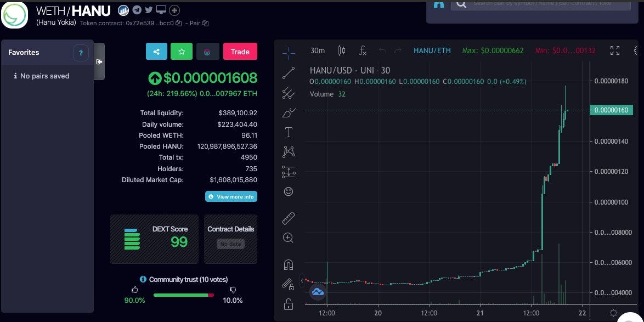The image size is (644, 322).
Task: Click the Daily volume value $223,404.40
Action: [x=238, y=125]
